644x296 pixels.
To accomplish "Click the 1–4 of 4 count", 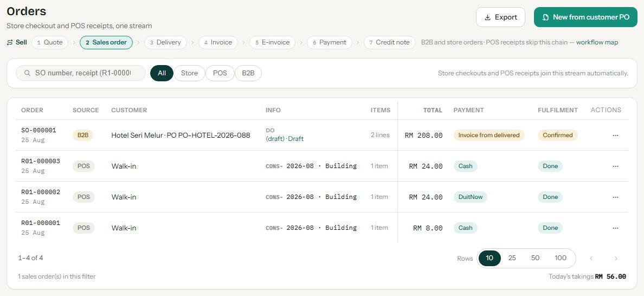I will 30,258.
